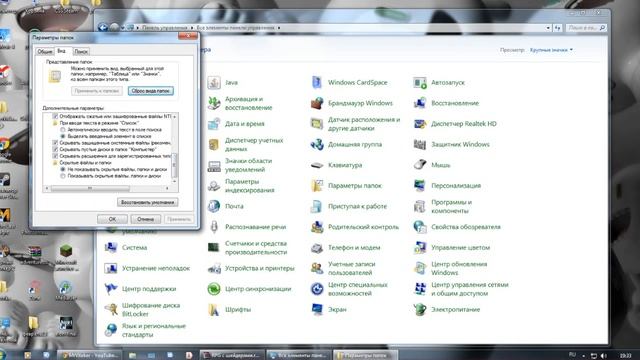Open Электропитание power options icon
Viewport: 640px width, 360px height.
click(x=420, y=309)
